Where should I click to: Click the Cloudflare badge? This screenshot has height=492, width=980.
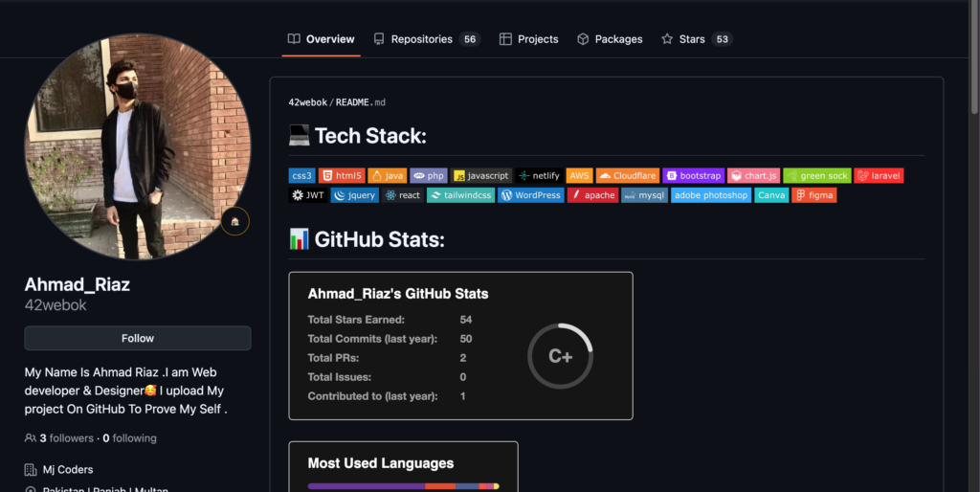[628, 176]
